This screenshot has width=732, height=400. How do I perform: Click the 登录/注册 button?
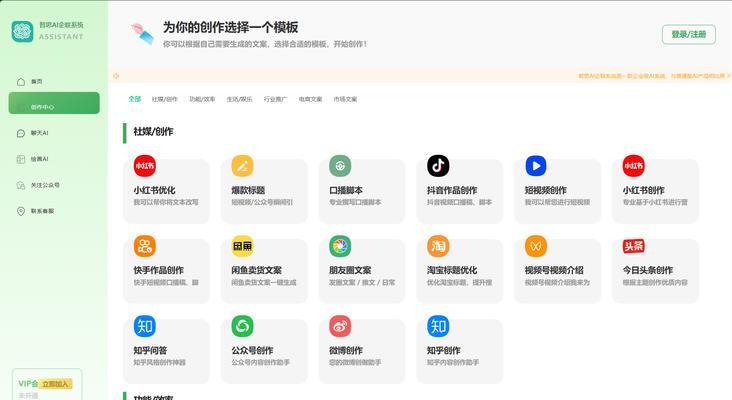coord(689,35)
